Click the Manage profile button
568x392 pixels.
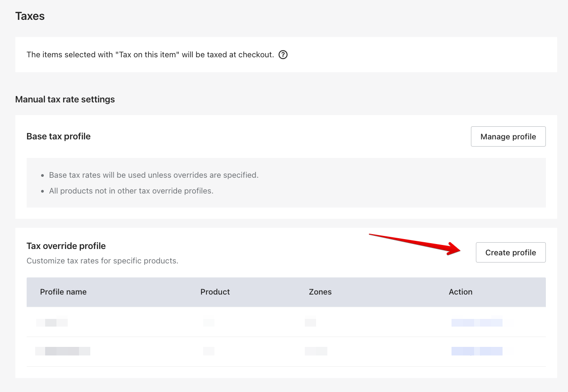(508, 137)
